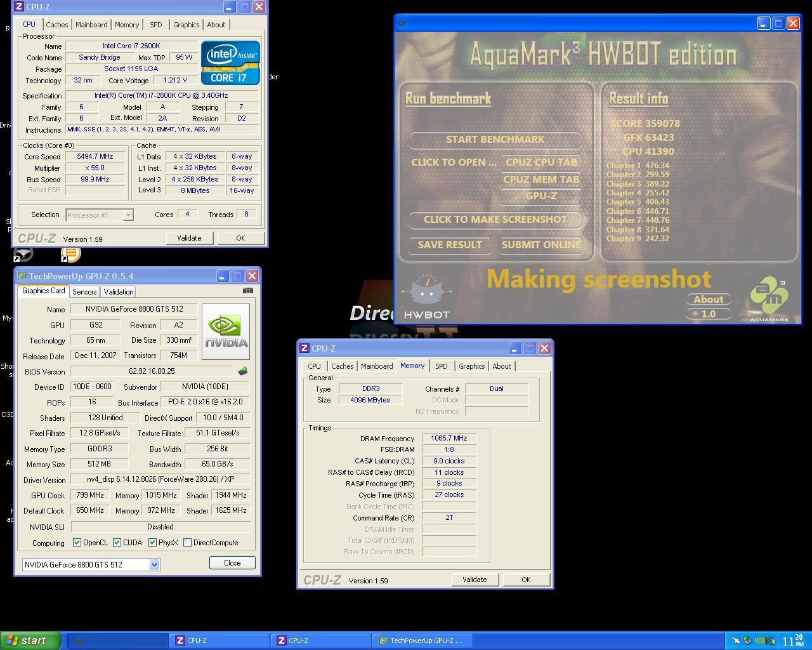
Task: Click CLICK TO MAKE SCREENSHOT button
Action: coord(495,220)
